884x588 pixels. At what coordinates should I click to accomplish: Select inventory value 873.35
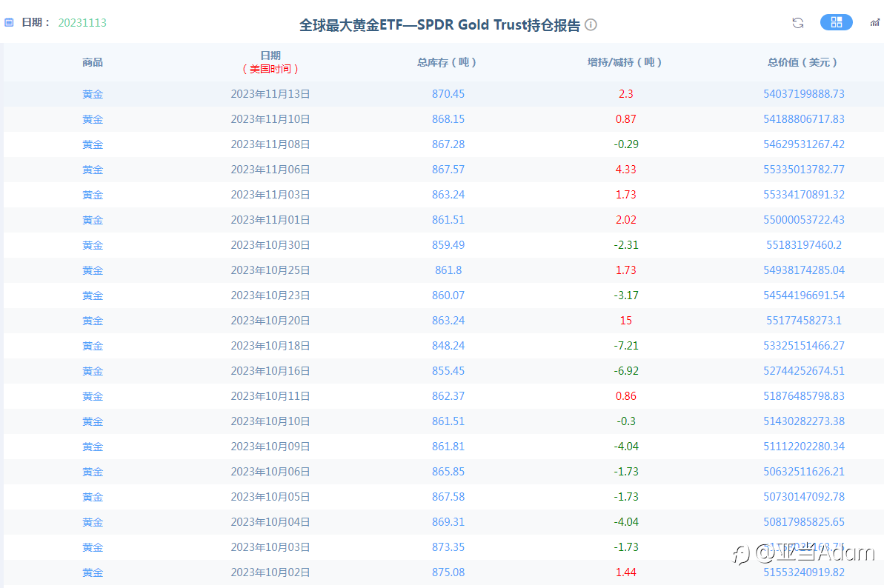click(x=448, y=547)
